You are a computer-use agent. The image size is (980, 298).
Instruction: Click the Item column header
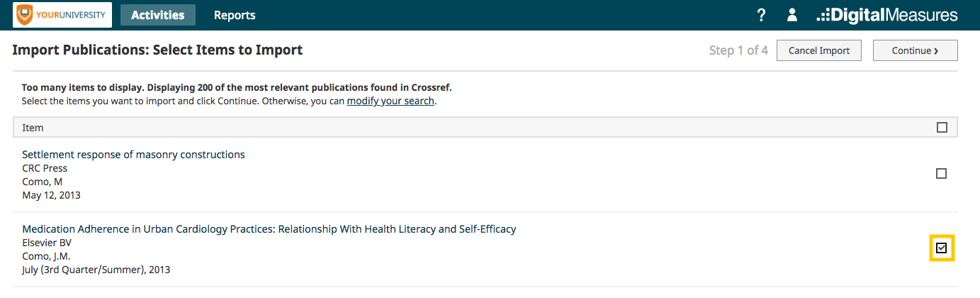pyautogui.click(x=33, y=128)
